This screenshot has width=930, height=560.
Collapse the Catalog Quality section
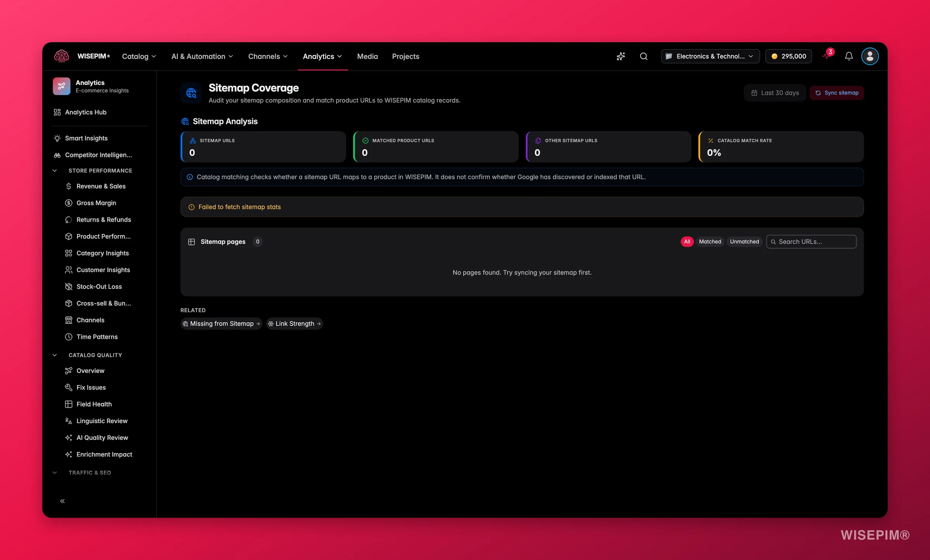[55, 355]
